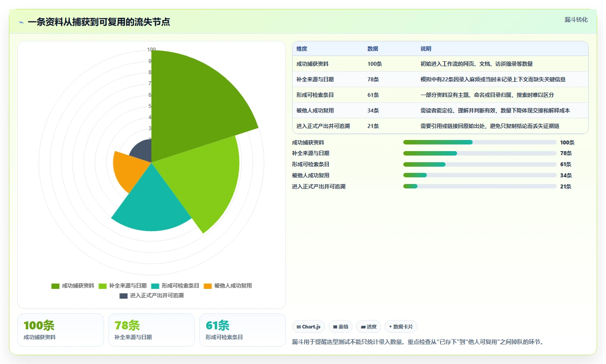
Task: Click the 说明 column header
Action: (x=426, y=49)
